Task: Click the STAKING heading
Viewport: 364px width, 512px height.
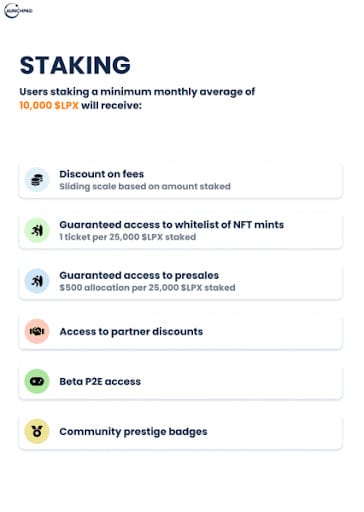Action: [x=75, y=65]
